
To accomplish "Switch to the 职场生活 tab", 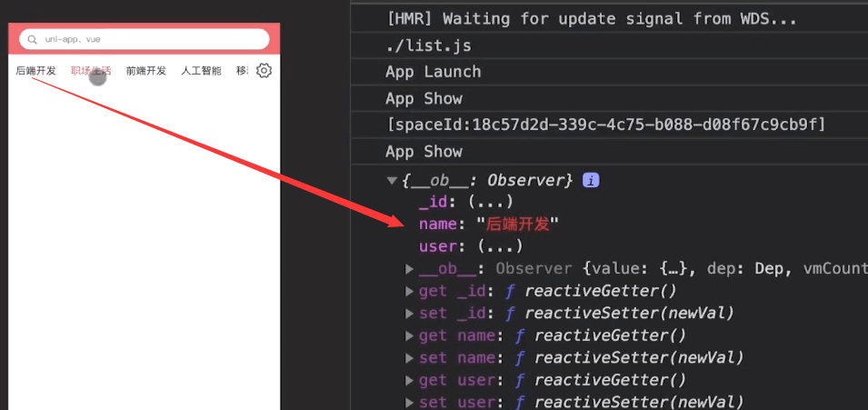I will tap(91, 71).
